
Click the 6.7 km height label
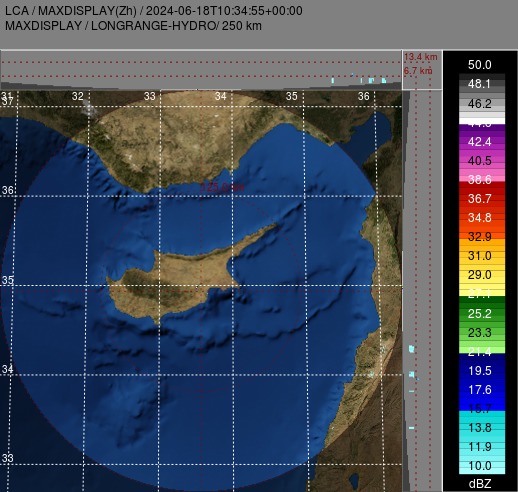pos(418,71)
